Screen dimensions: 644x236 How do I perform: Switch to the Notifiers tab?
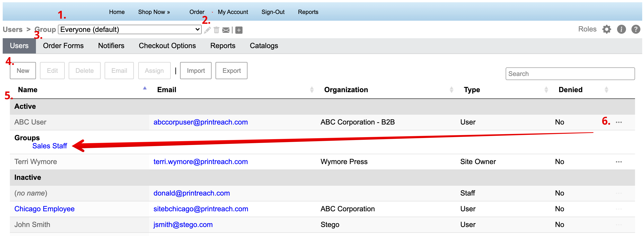[x=111, y=46]
